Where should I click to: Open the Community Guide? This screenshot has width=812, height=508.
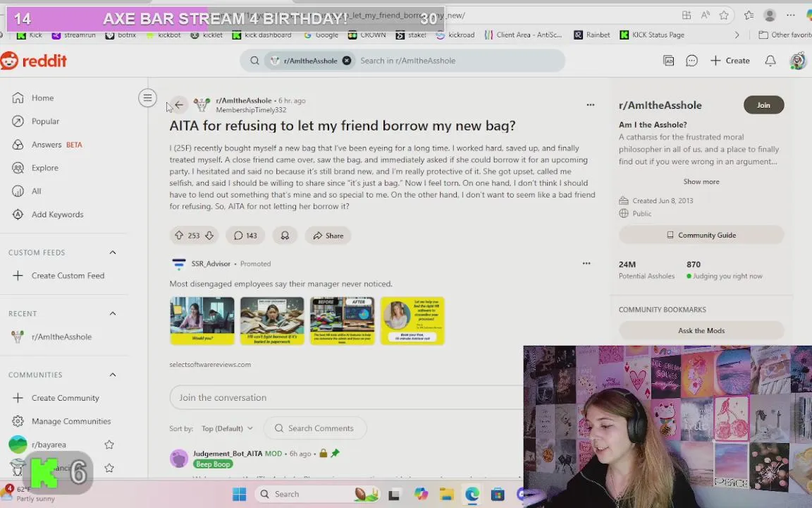pyautogui.click(x=701, y=236)
